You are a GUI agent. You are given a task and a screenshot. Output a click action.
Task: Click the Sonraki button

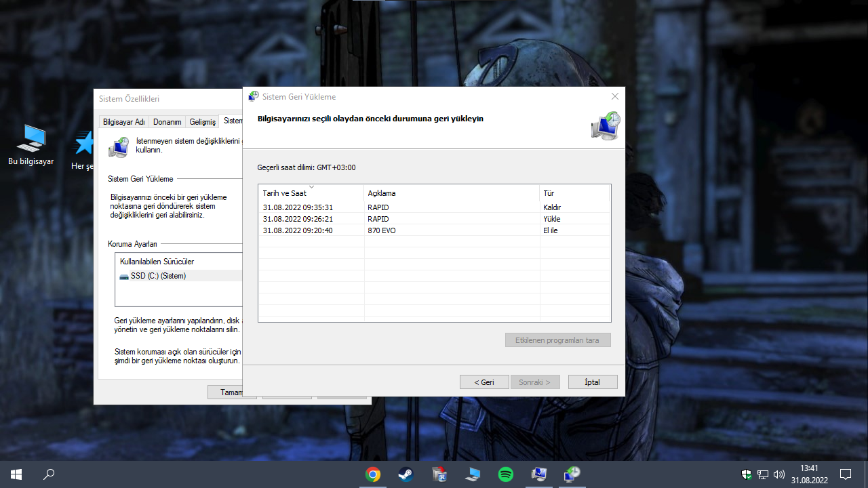(x=535, y=382)
